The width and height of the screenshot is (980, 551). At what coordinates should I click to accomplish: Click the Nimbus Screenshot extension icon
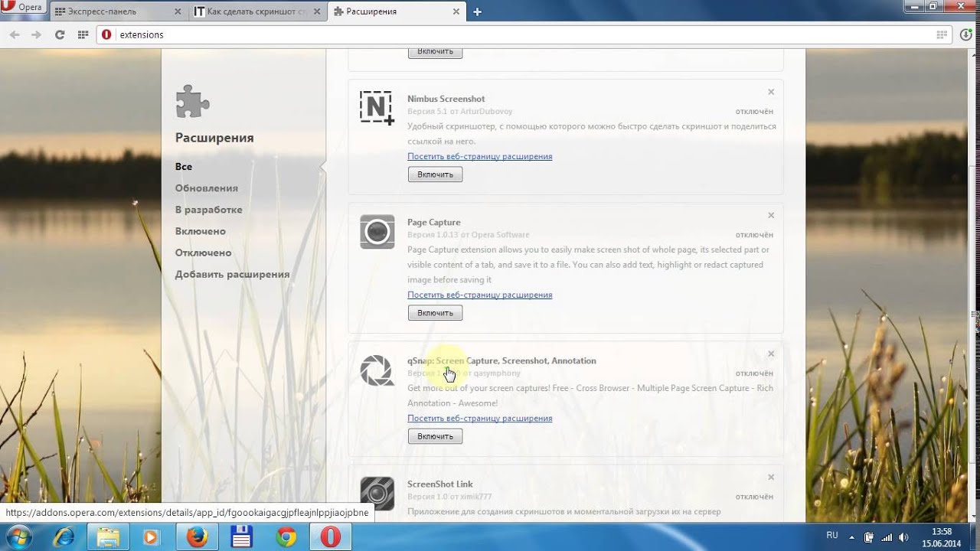[377, 108]
